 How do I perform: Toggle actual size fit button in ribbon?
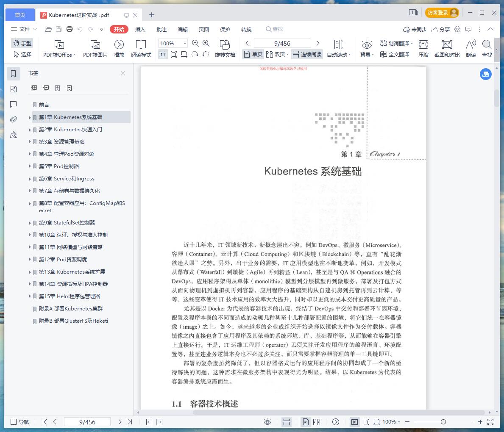coord(163,54)
